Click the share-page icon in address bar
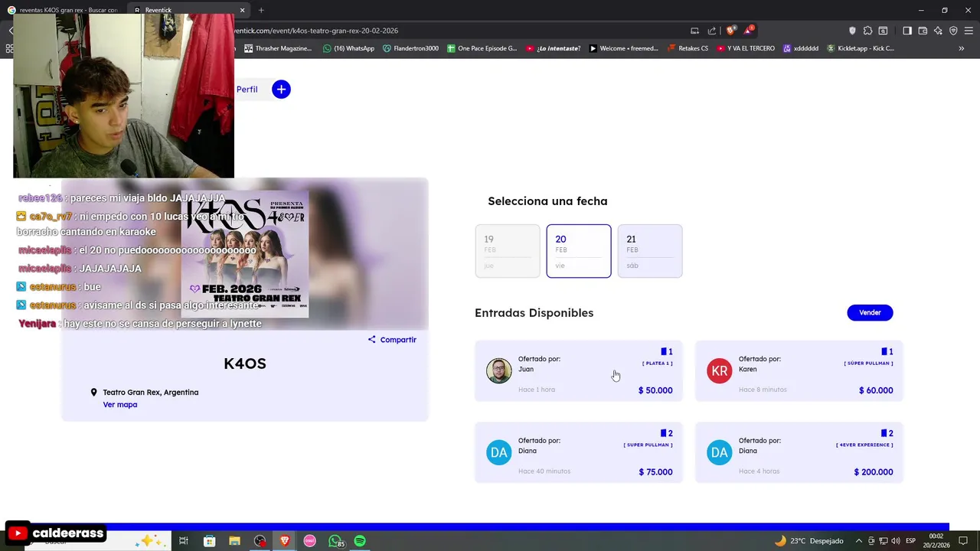980x551 pixels. 712,31
